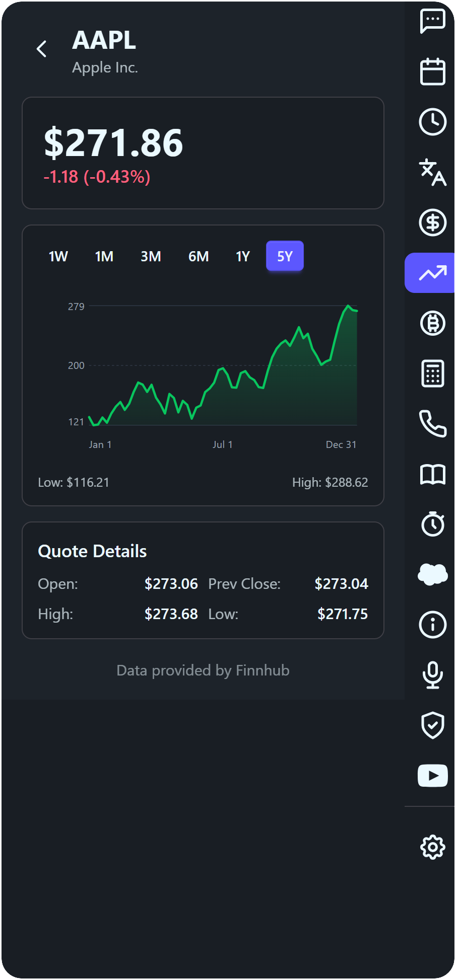Click the Prev Close value $273.04

[x=342, y=584]
